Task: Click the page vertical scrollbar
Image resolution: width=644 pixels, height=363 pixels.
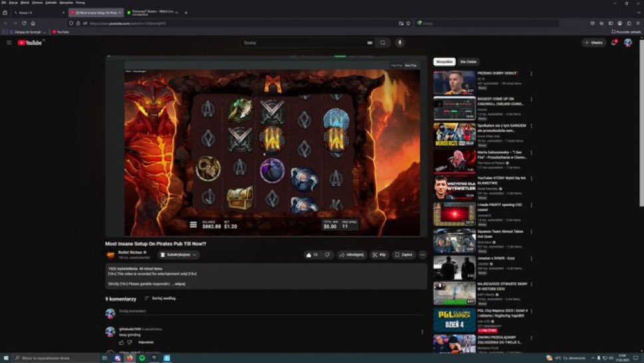Action: click(x=641, y=123)
